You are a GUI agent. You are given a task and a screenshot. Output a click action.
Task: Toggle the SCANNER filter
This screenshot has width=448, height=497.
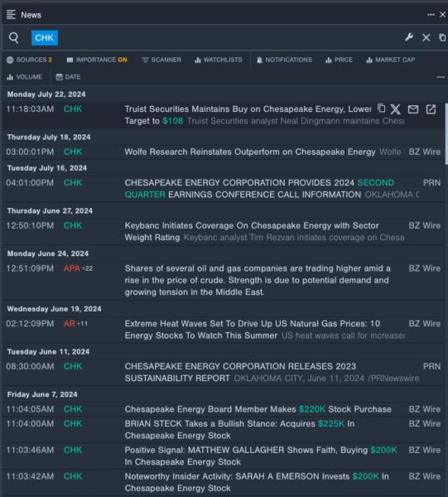click(161, 60)
